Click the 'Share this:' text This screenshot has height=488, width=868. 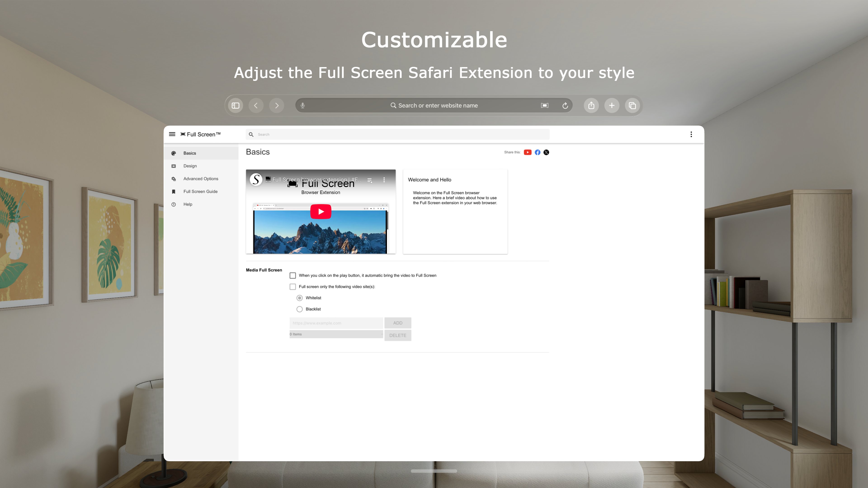(512, 152)
